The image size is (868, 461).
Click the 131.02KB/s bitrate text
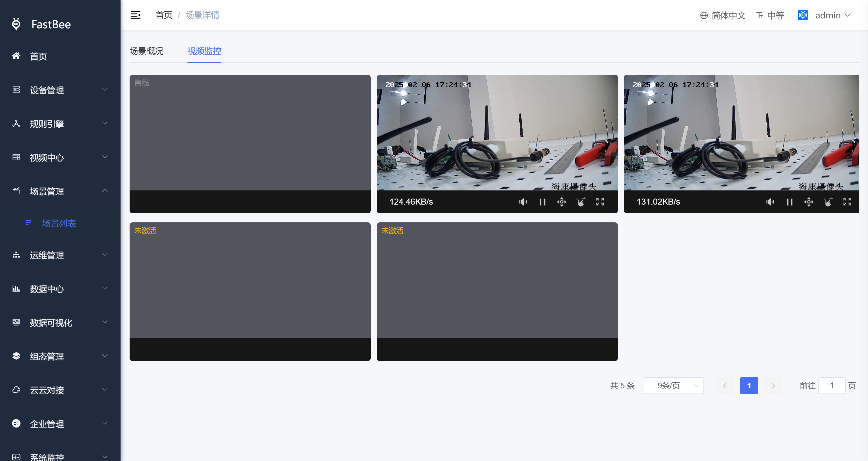(x=658, y=202)
